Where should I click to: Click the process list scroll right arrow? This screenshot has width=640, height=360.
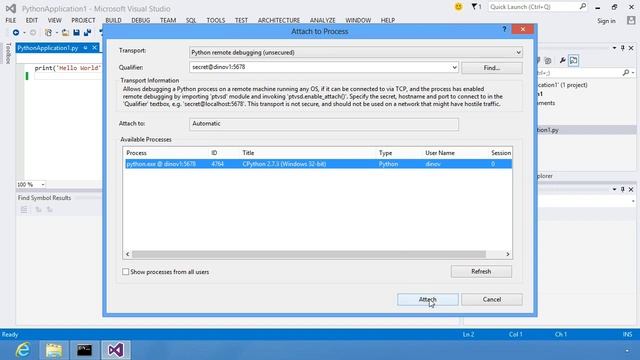pyautogui.click(x=508, y=254)
